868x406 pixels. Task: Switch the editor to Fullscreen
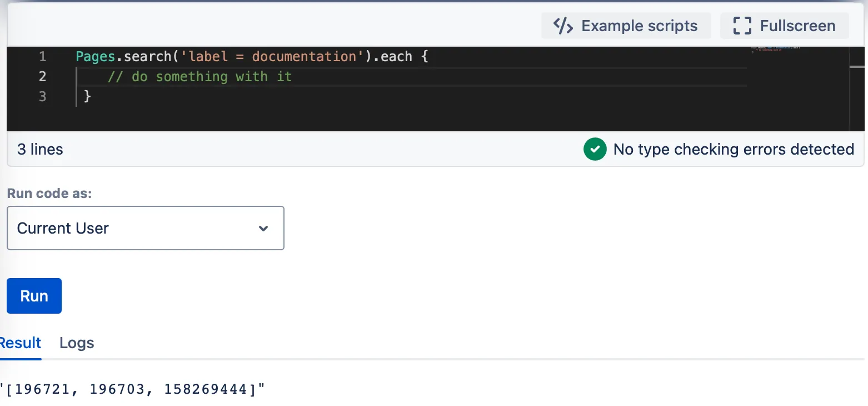point(785,26)
